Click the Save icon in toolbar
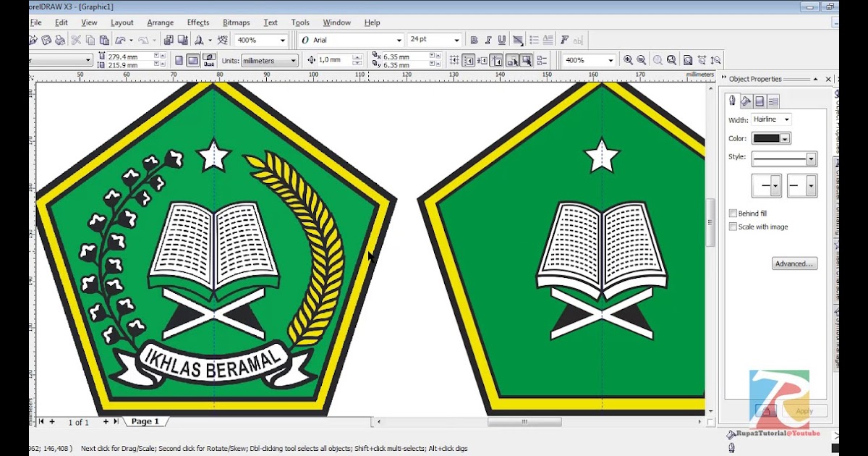Image resolution: width=868 pixels, height=456 pixels. click(x=46, y=41)
